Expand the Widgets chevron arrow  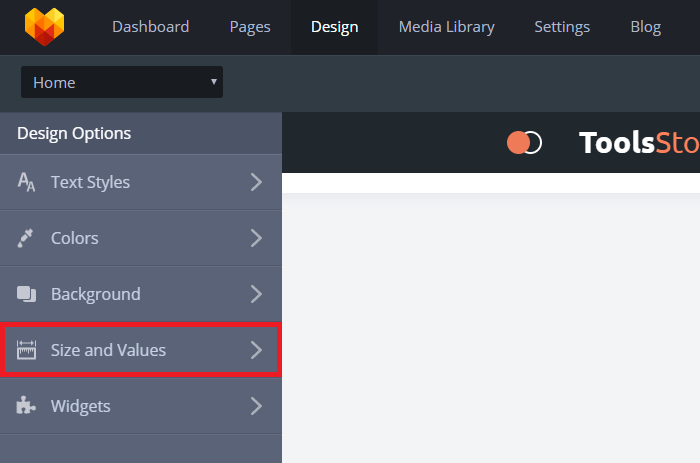point(256,406)
